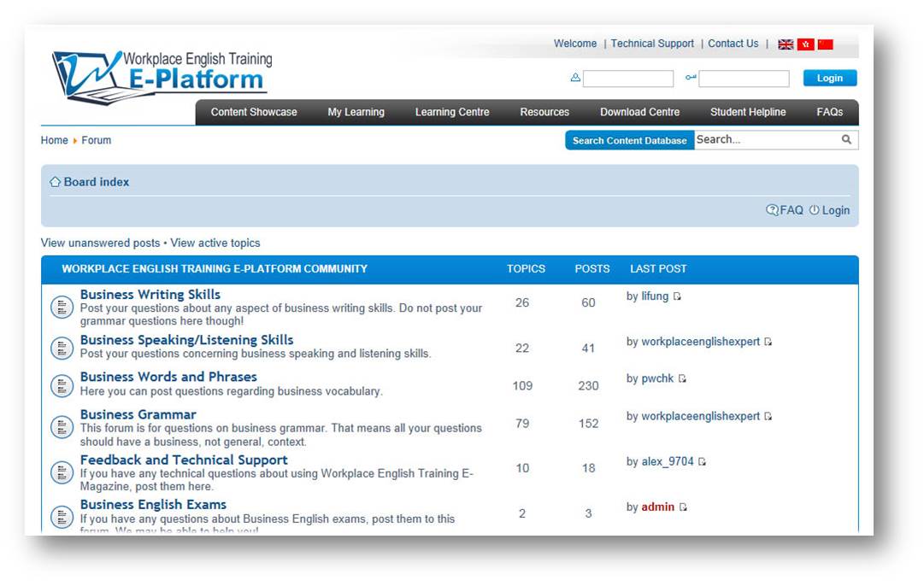This screenshot has height=586, width=924.
Task: Click the forum icon for Business Grammar
Action: pos(62,426)
